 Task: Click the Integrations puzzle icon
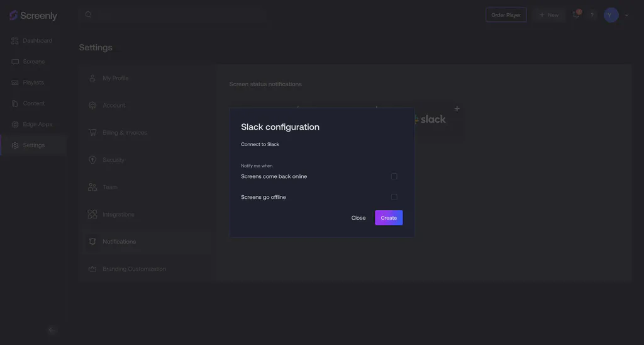coord(92,214)
